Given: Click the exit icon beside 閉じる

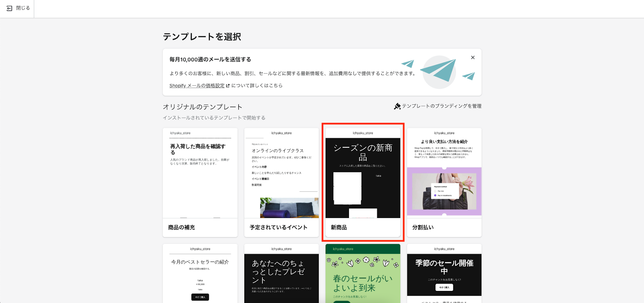Looking at the screenshot, I should 10,8.
